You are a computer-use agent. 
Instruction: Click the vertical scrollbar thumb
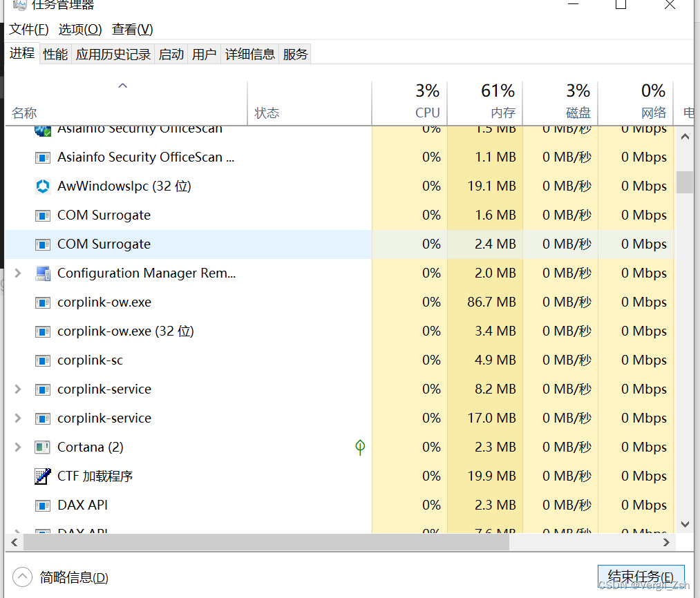click(x=685, y=182)
